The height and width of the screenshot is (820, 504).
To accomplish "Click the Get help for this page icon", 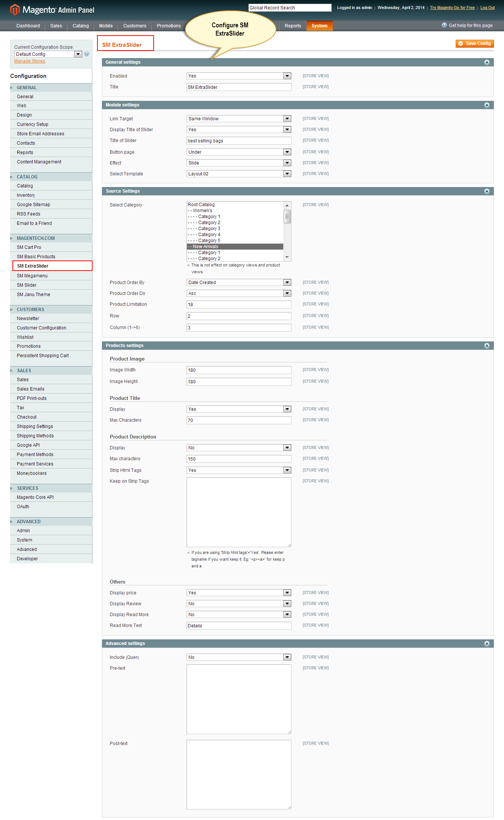I will tap(444, 25).
